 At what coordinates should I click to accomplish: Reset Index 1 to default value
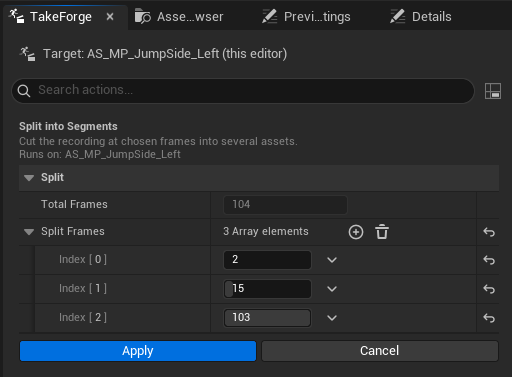(x=489, y=289)
